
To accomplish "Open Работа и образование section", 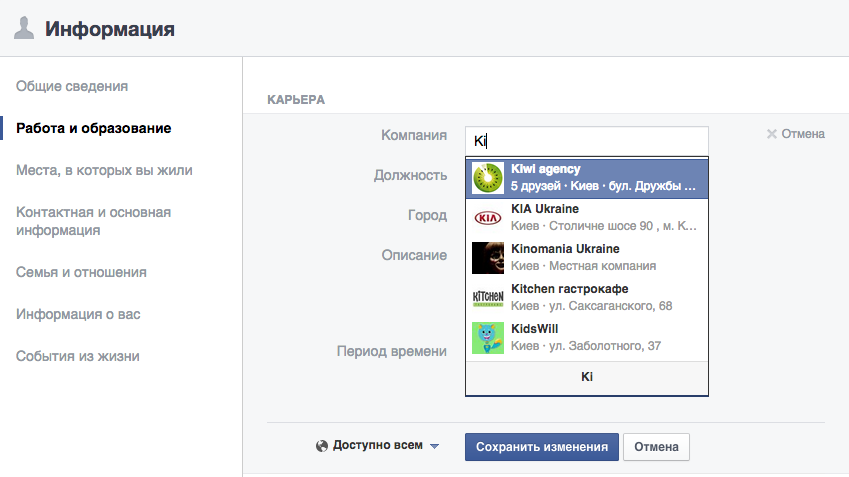I will [94, 128].
